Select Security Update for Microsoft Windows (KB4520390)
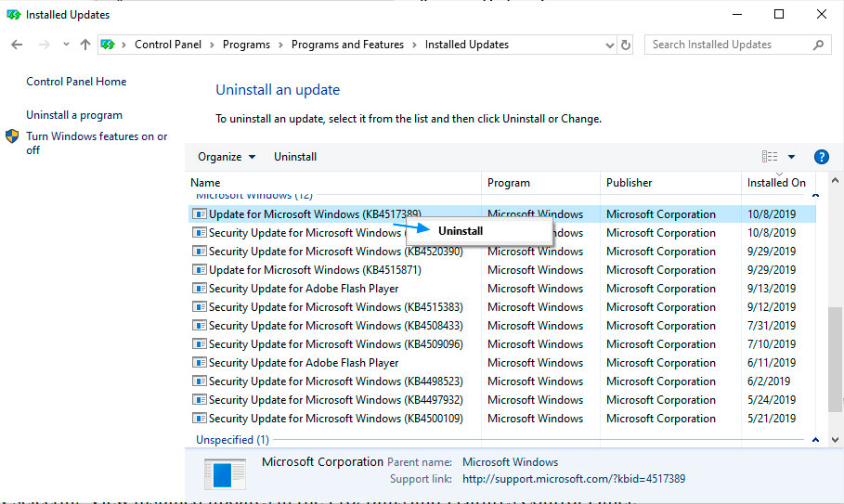This screenshot has height=504, width=844. [502, 252]
